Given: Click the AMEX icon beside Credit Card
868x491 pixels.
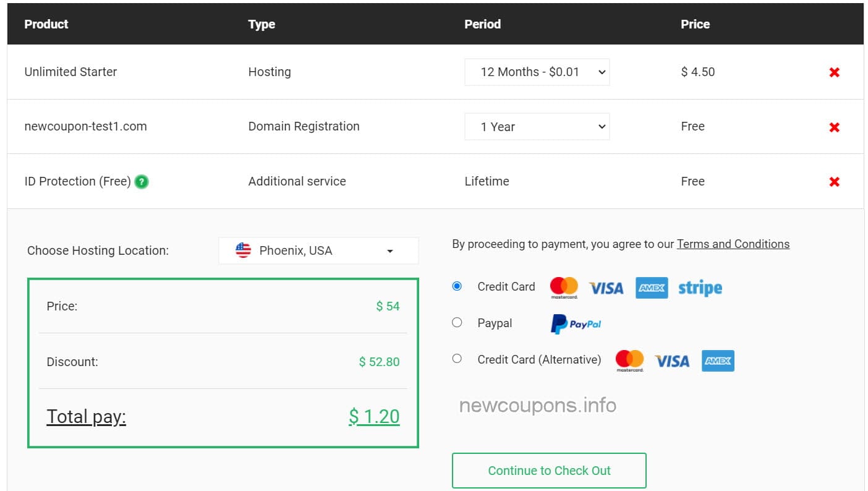Looking at the screenshot, I should tap(651, 287).
